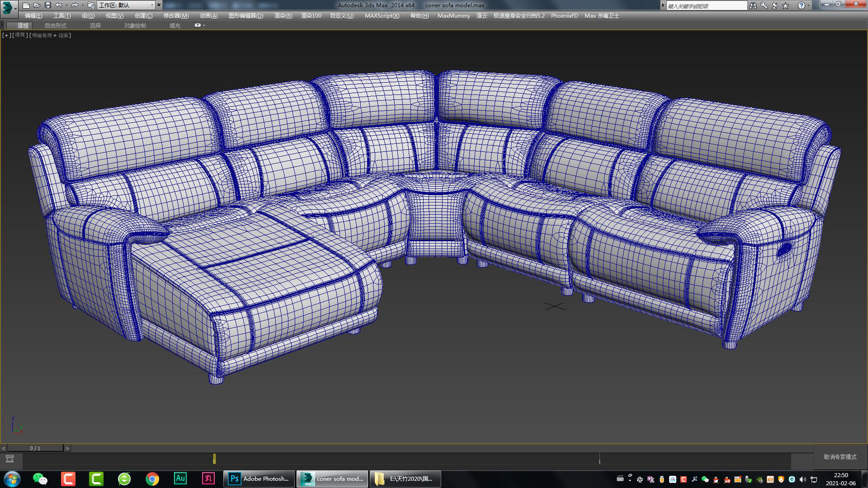Open the Project Folder icon beside workspace selector
Image resolution: width=868 pixels, height=488 pixels.
(92, 5)
